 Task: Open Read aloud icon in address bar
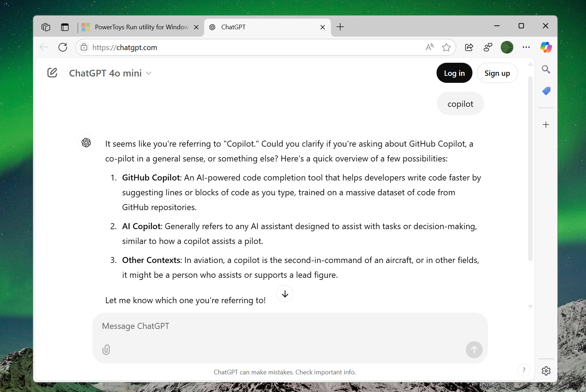coord(429,47)
